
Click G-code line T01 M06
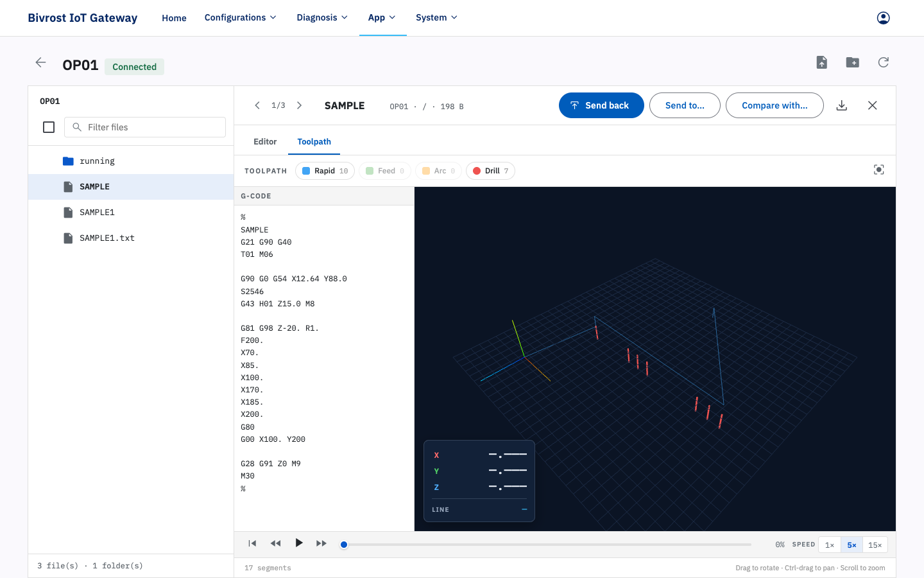[257, 254]
